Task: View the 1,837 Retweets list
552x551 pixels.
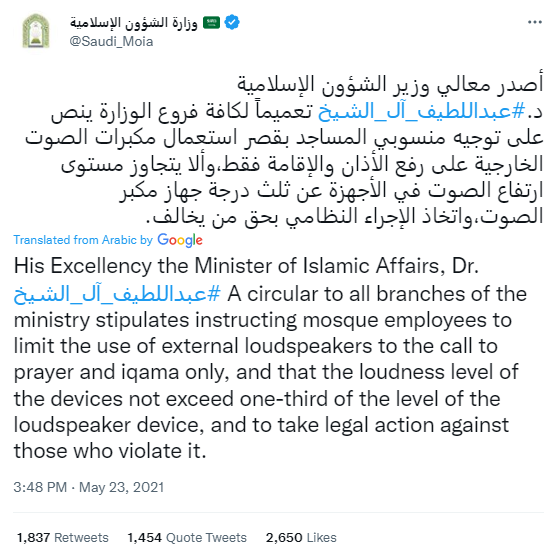Action: pyautogui.click(x=63, y=538)
